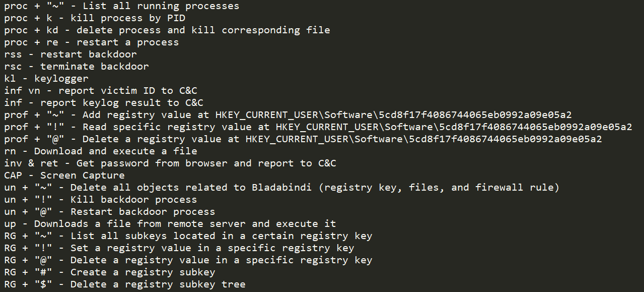Image resolution: width=644 pixels, height=292 pixels.
Task: Click the "List all running processes" line
Action: click(x=121, y=6)
